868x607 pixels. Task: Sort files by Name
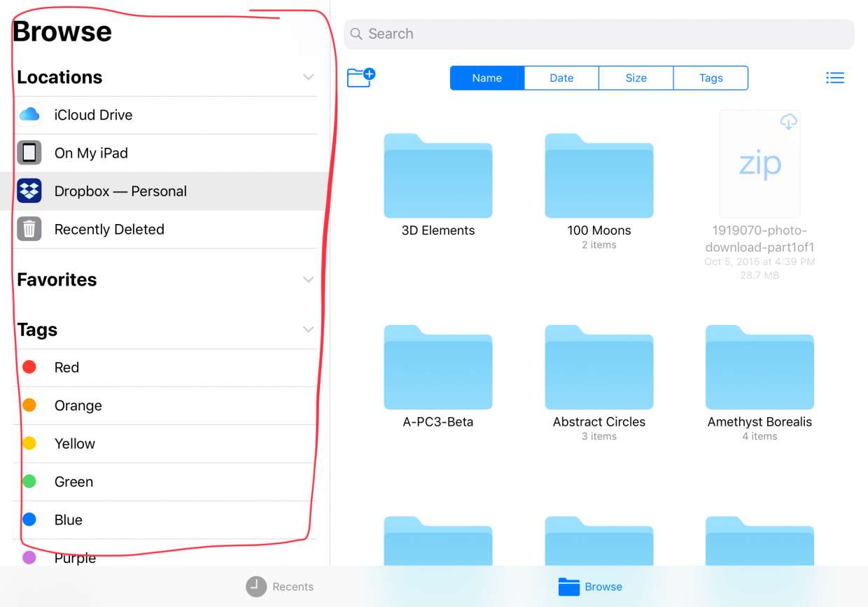pos(486,78)
